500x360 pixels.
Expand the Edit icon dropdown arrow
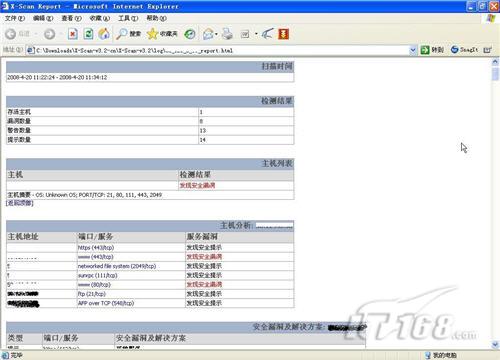pos(256,34)
